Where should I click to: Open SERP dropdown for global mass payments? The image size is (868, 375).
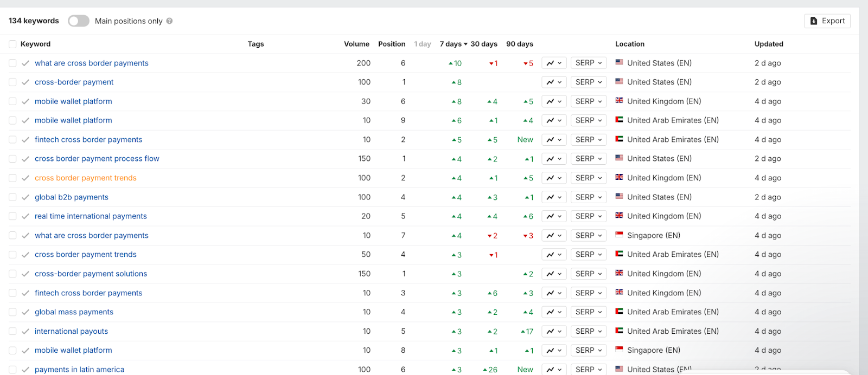589,312
